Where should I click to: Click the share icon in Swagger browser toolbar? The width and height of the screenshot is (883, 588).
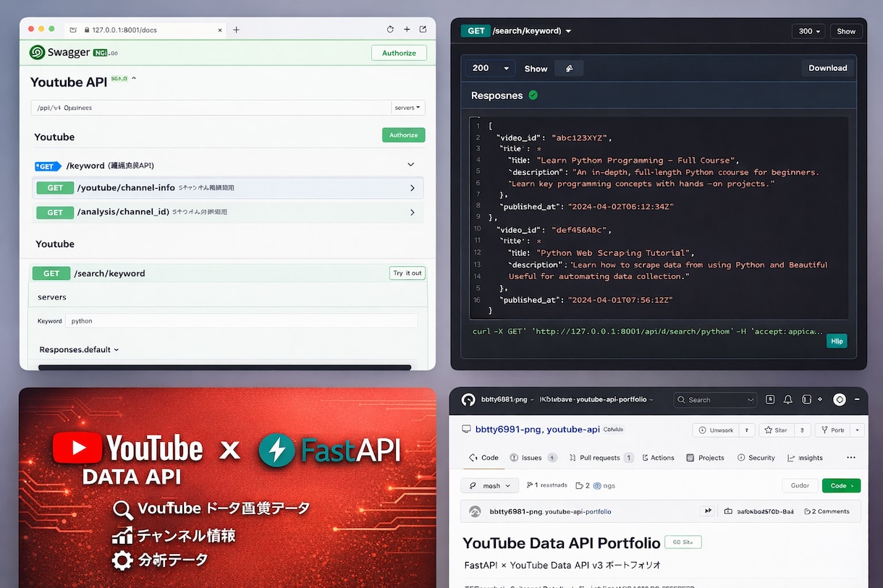(x=423, y=30)
